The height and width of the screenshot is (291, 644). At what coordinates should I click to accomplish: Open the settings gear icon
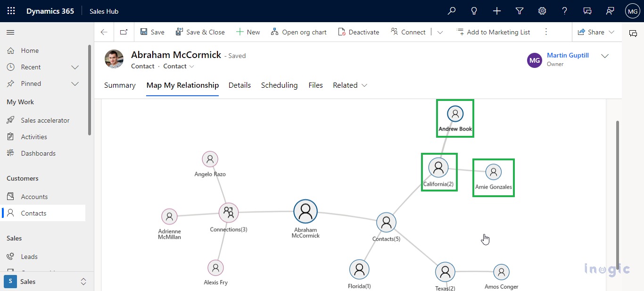(542, 11)
